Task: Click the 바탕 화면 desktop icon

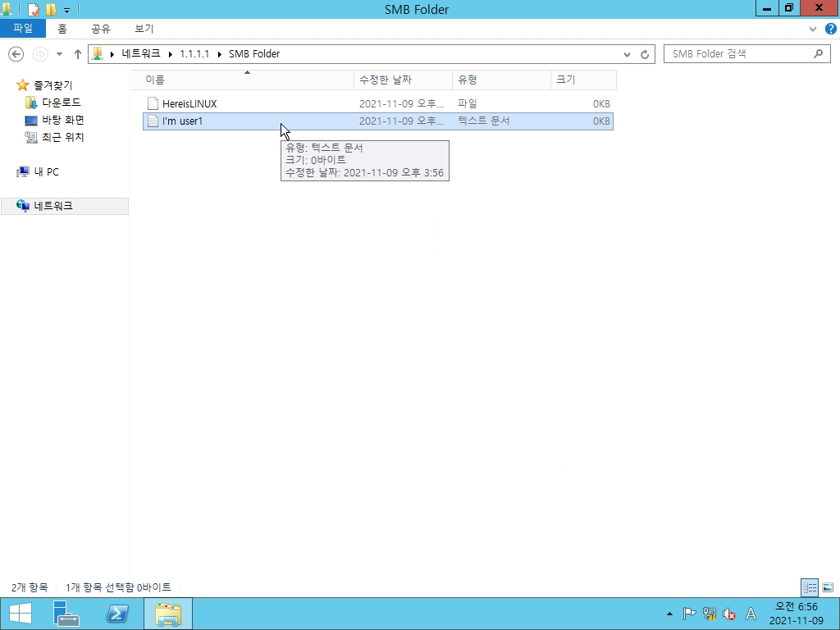Action: 31,121
